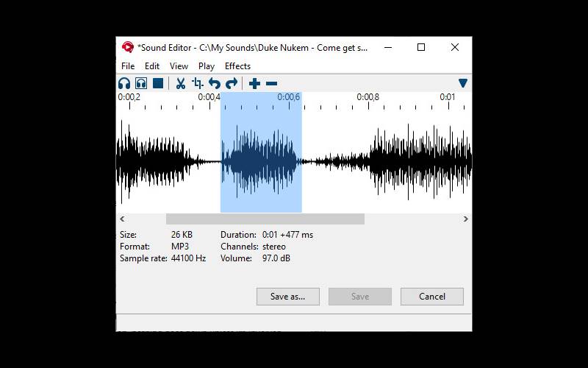
Task: Click the play selection headphones icon
Action: (x=141, y=83)
